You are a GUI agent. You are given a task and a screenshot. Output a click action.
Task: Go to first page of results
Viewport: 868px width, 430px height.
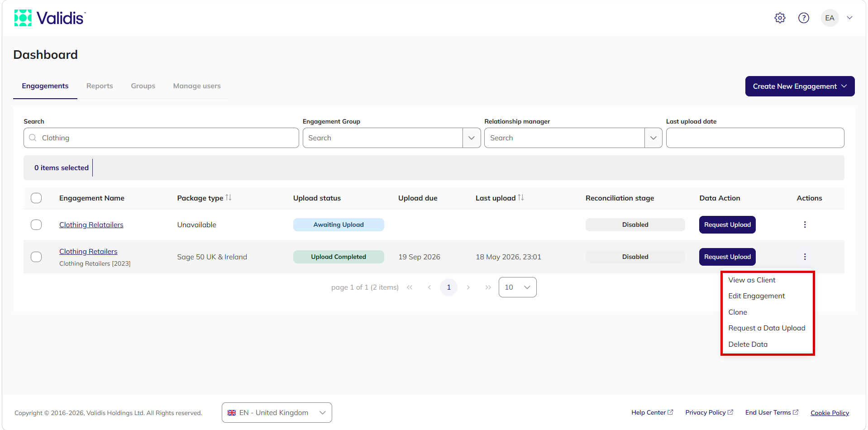(410, 287)
